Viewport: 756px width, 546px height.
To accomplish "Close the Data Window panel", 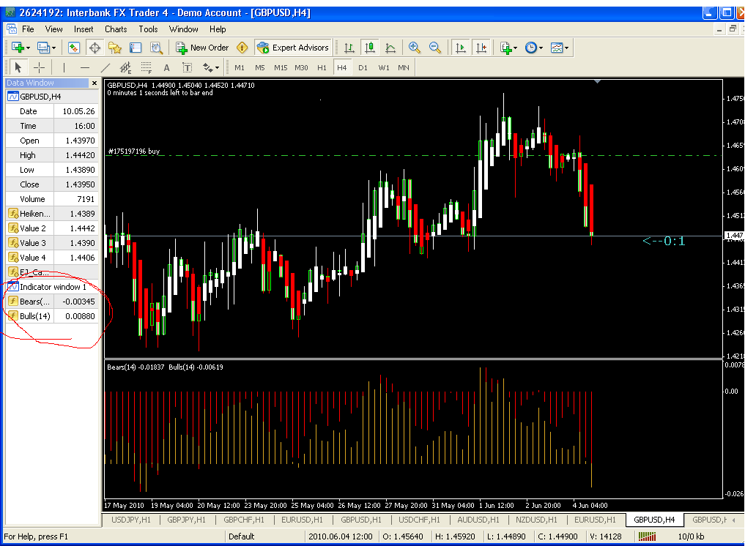I will tap(94, 83).
